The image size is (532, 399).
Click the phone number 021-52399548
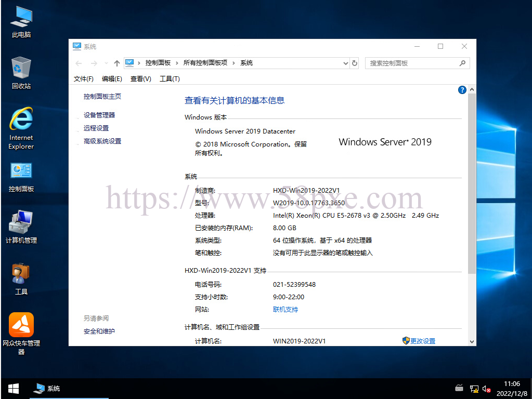pos(294,285)
